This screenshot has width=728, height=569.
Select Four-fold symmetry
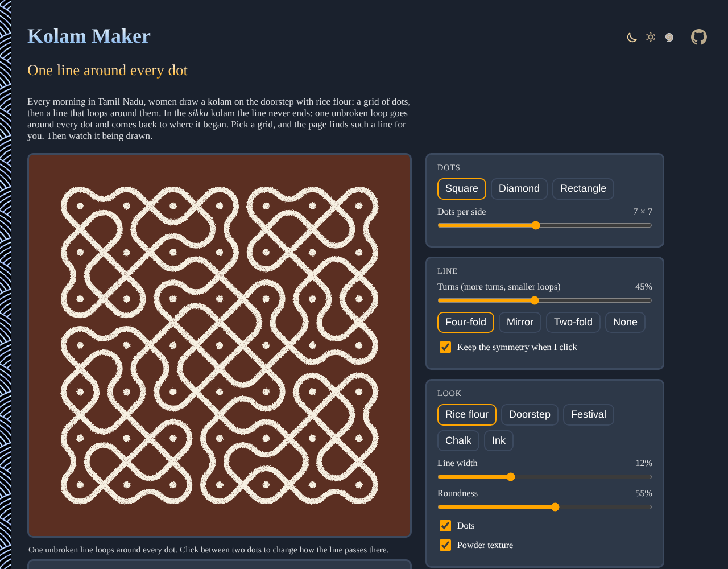466,323
